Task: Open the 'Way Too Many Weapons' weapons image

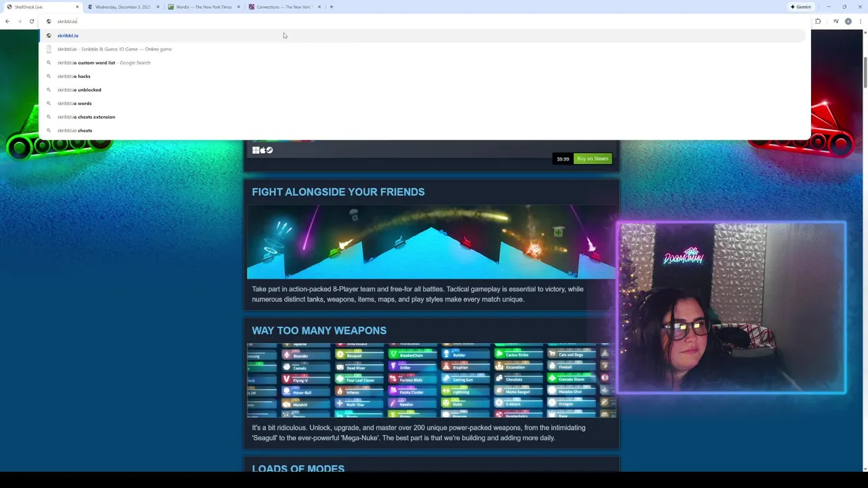Action: pos(431,380)
